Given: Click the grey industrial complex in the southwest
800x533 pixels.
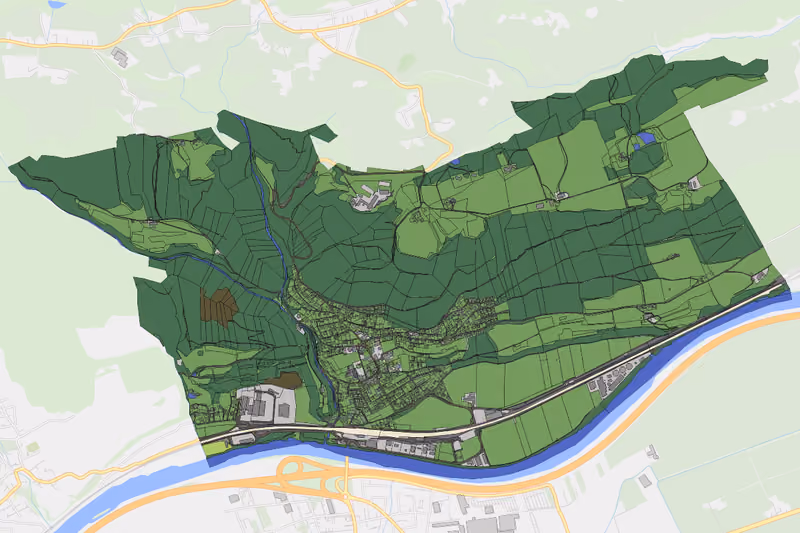Looking at the screenshot, I should tap(266, 404).
